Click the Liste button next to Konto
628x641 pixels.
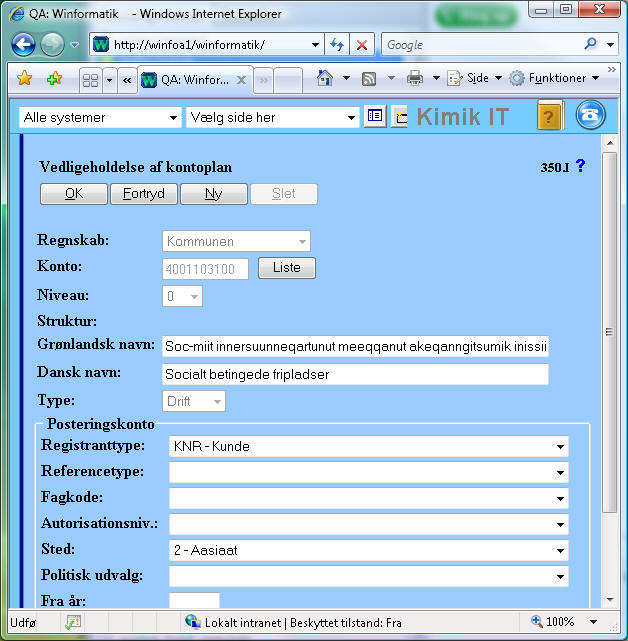tap(287, 268)
